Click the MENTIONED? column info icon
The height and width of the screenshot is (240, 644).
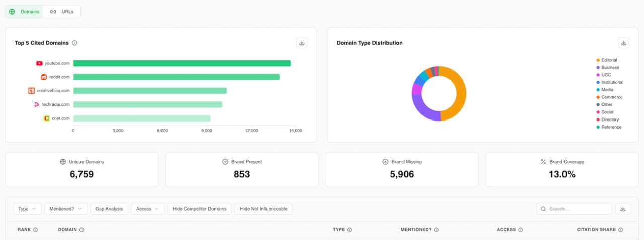tap(436, 230)
